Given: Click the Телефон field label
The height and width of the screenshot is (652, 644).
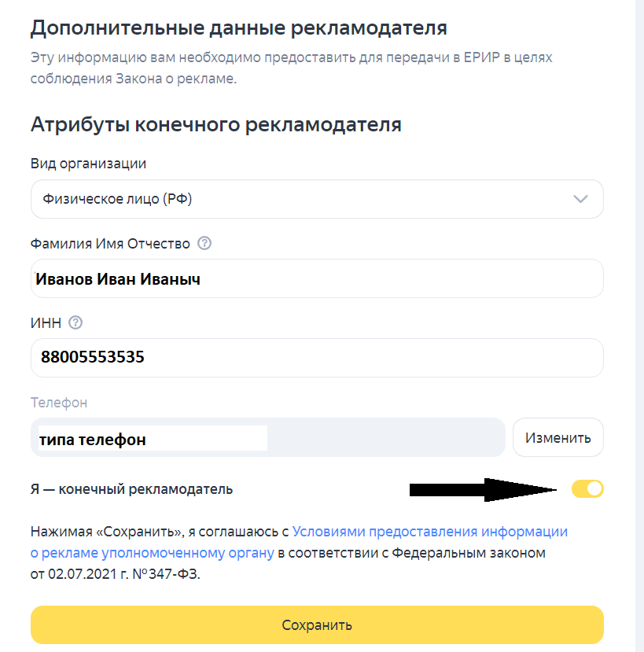Looking at the screenshot, I should [x=59, y=402].
